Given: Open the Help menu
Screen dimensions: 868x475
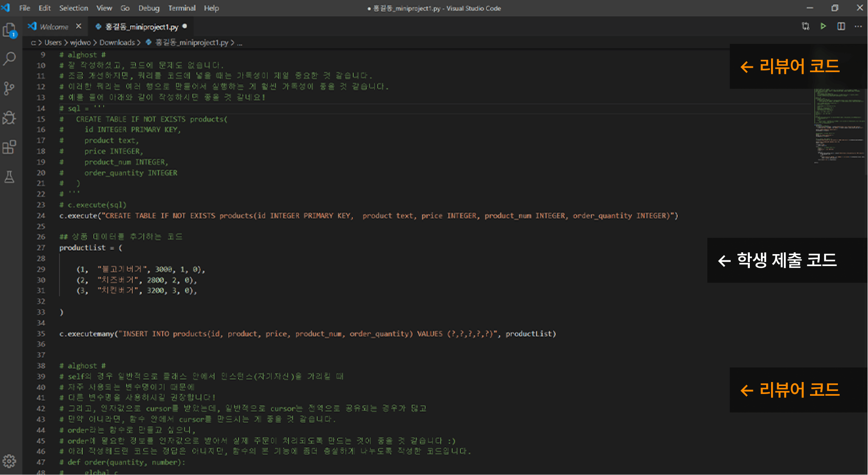Looking at the screenshot, I should click(x=211, y=8).
